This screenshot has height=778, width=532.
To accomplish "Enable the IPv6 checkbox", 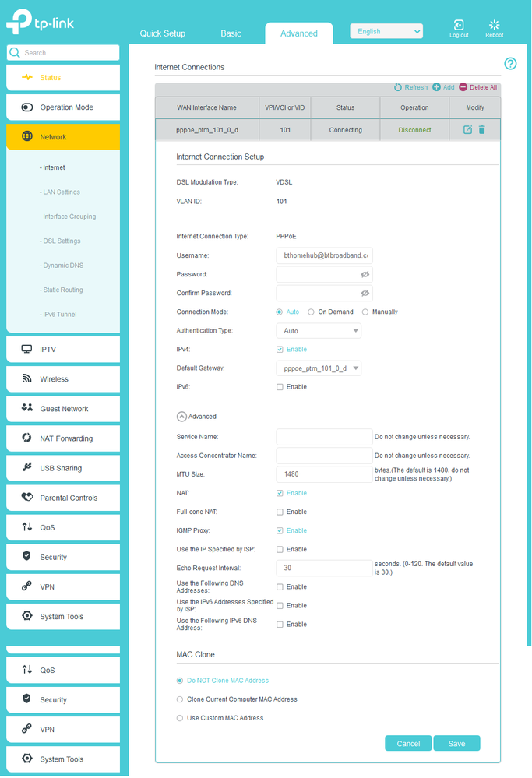I will 280,387.
